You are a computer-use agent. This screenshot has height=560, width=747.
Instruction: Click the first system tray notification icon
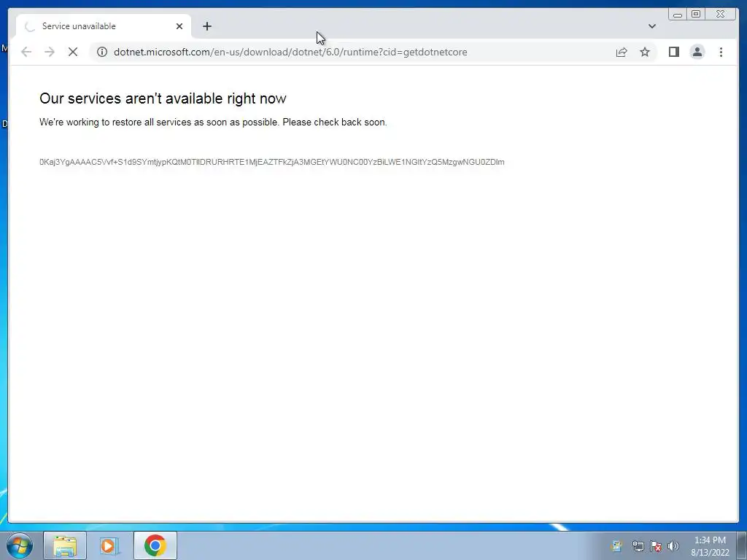click(616, 546)
